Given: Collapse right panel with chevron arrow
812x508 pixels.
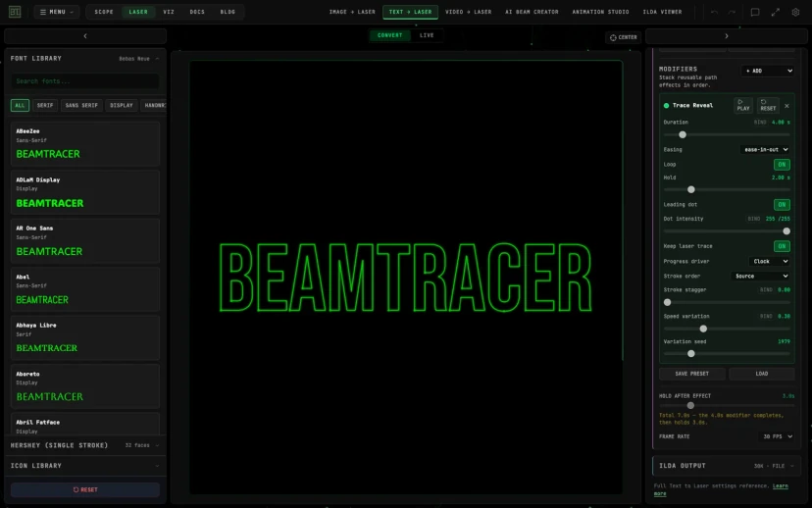Looking at the screenshot, I should [726, 36].
